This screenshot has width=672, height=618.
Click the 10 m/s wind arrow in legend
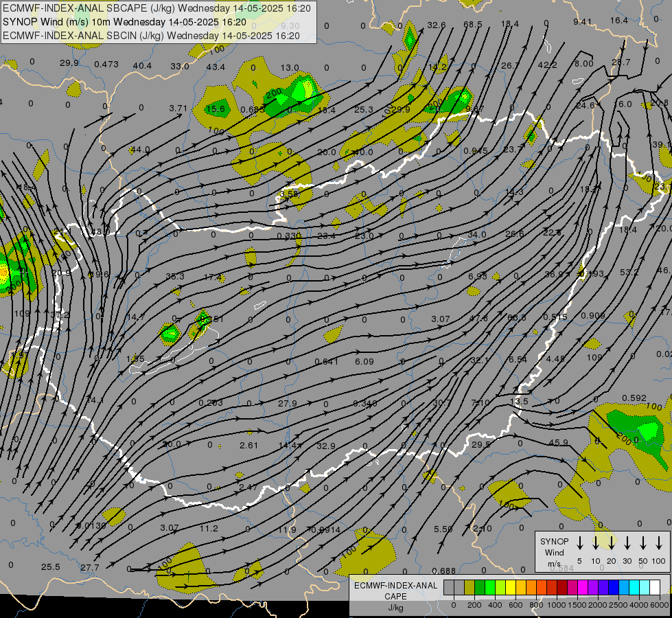click(595, 543)
